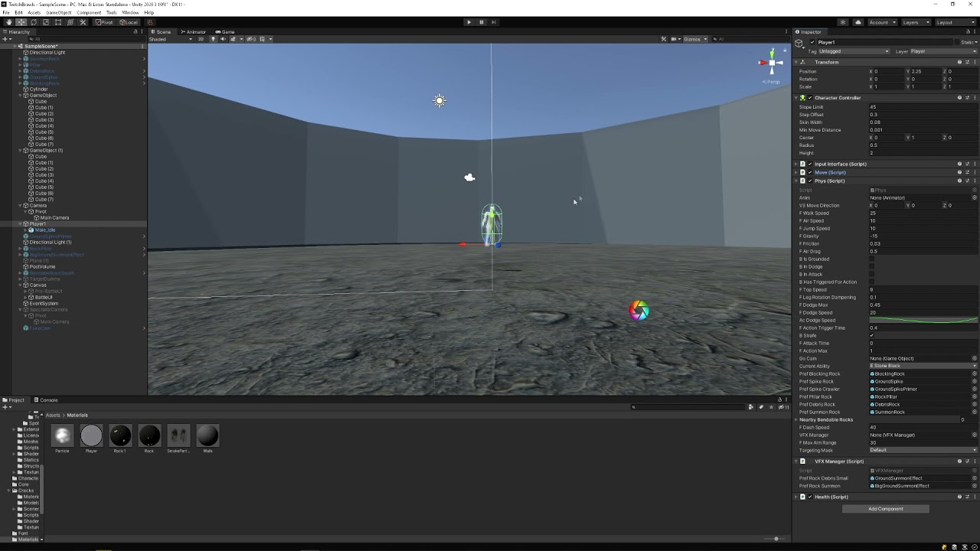Viewport: 980px width, 551px height.
Task: Click the F Walk Speed field
Action: tap(923, 213)
